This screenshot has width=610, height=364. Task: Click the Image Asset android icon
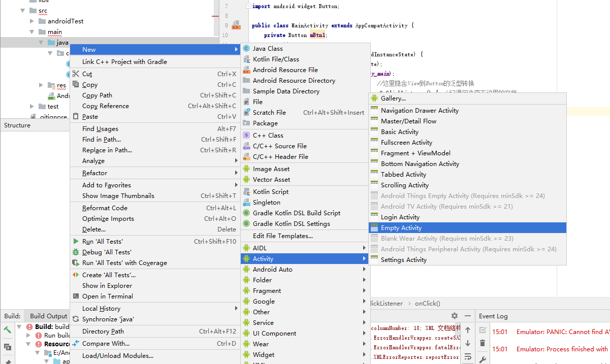click(x=246, y=169)
